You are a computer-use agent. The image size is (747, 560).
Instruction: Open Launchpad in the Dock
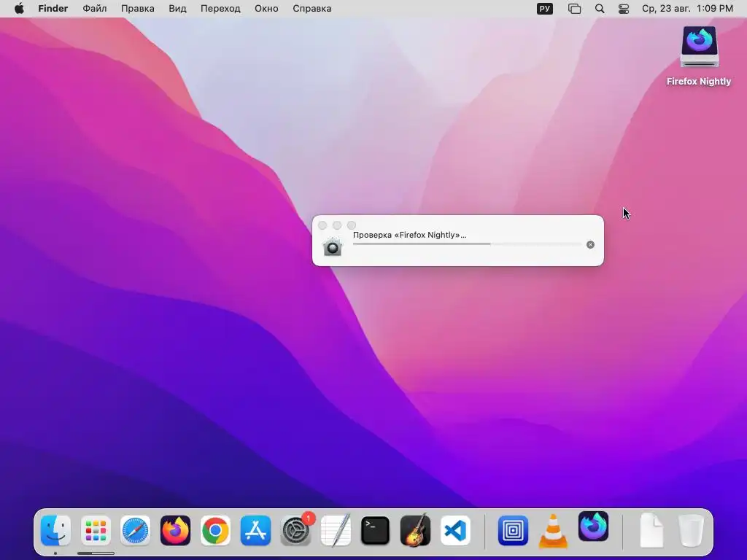click(96, 530)
